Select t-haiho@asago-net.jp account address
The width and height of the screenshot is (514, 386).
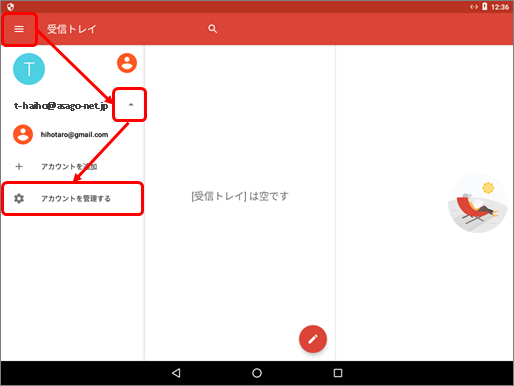coord(61,106)
